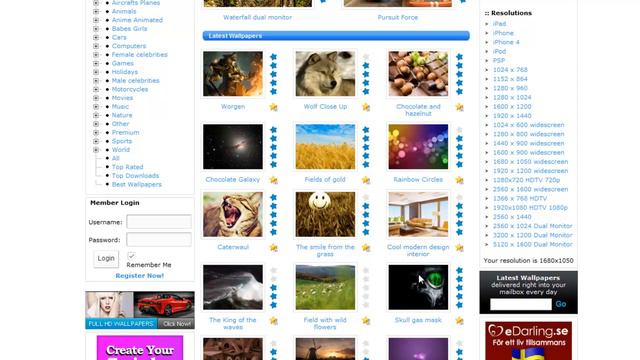
Task: Expand the World category tree node
Action: point(96,150)
